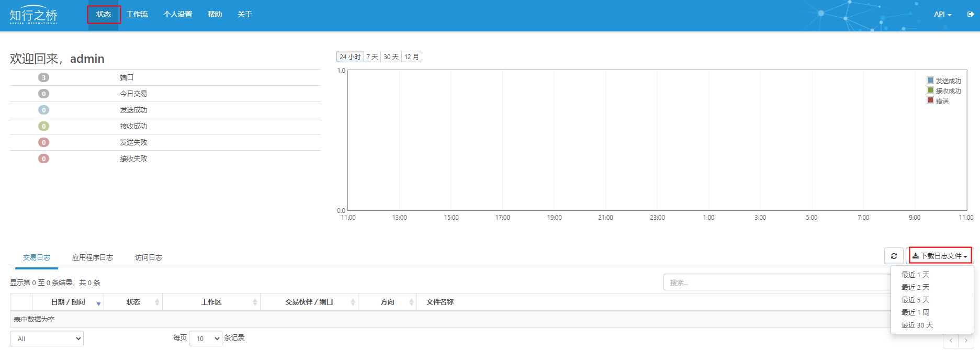Open the 工作流 menu item
The height and width of the screenshot is (350, 980).
(137, 15)
